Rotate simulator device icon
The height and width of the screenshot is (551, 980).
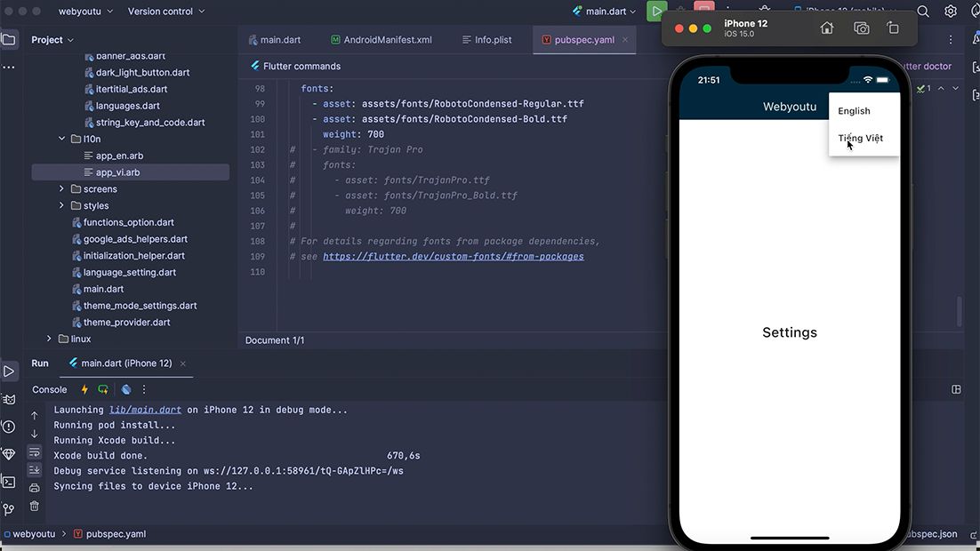[x=893, y=28]
